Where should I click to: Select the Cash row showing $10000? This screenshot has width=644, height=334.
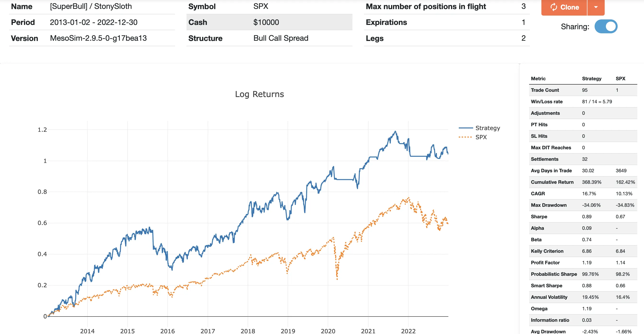click(x=269, y=22)
